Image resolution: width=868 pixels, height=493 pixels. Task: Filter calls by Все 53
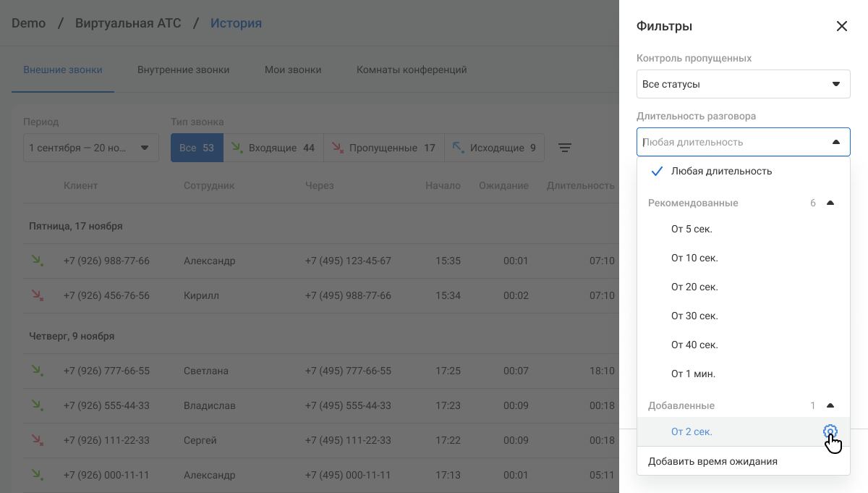pos(197,148)
